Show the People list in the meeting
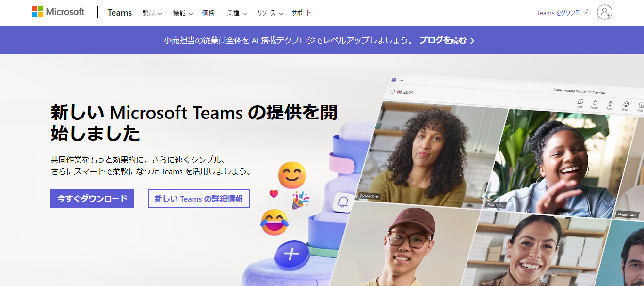The width and height of the screenshot is (644, 286). coord(596,102)
